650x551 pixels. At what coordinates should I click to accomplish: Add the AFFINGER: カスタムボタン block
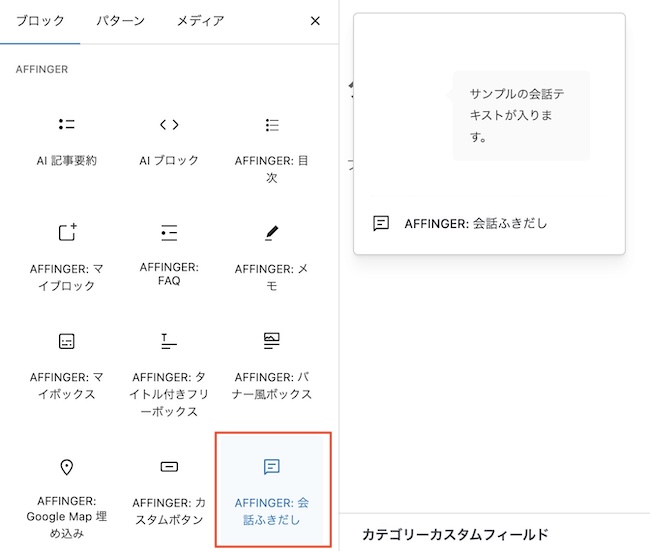pyautogui.click(x=169, y=491)
